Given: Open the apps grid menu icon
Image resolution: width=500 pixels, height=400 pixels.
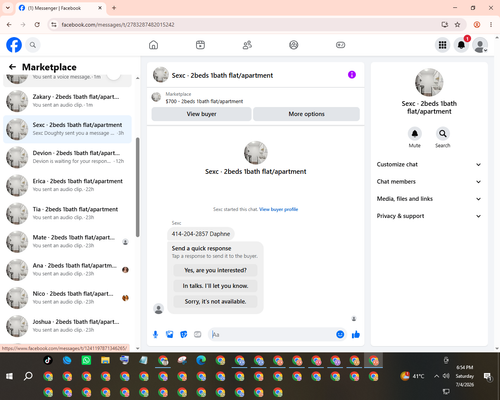Looking at the screenshot, I should coord(442,45).
